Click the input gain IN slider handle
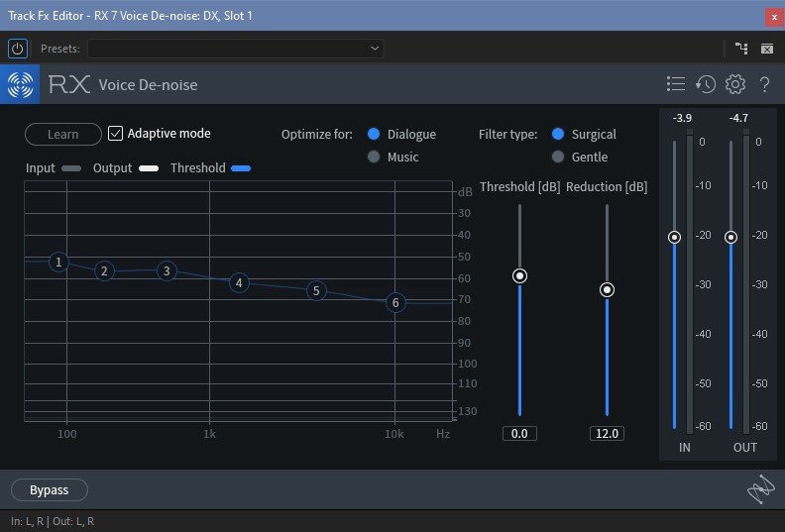785x532 pixels. [674, 237]
